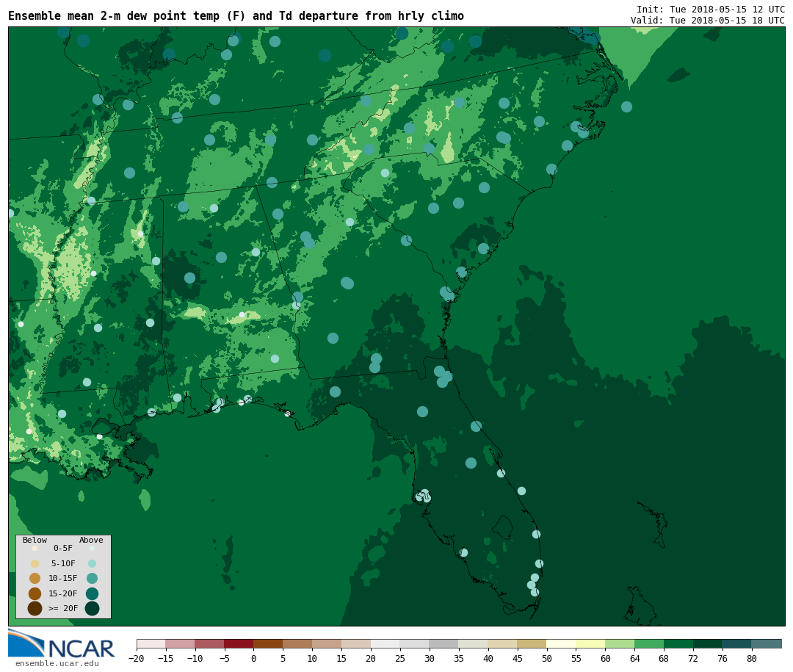Click the '-20' colorbar tick label
Screen dimensions: 793x672
point(137,658)
